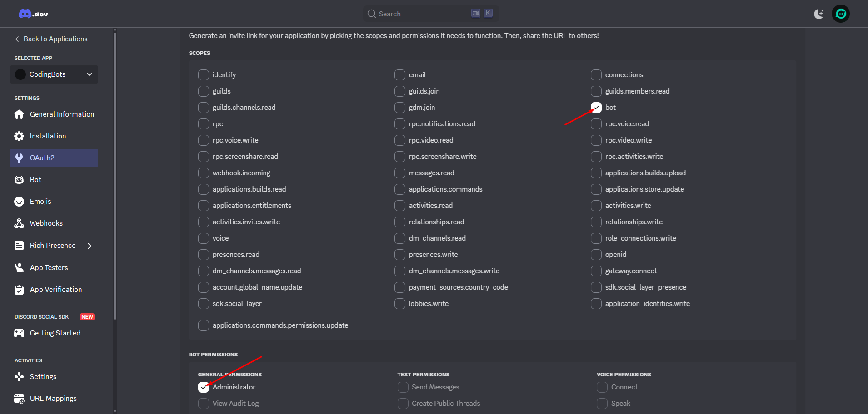Toggle the dark mode moon icon
The image size is (868, 414).
818,14
